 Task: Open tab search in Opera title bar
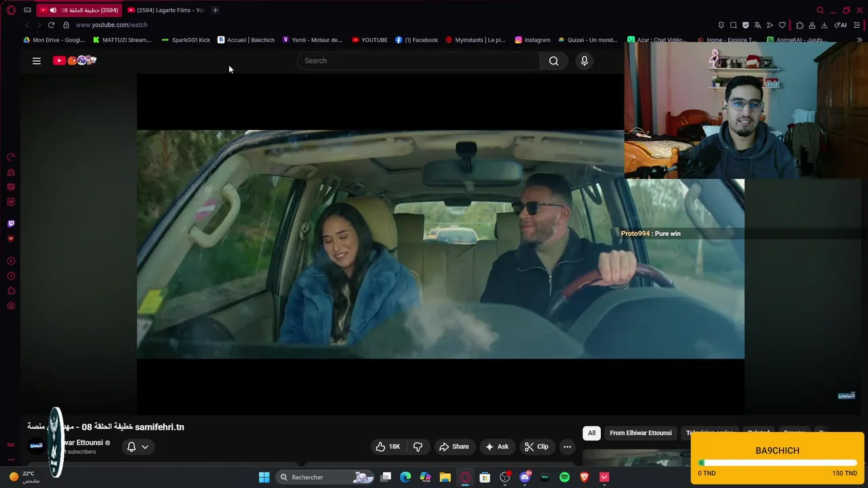click(x=820, y=10)
